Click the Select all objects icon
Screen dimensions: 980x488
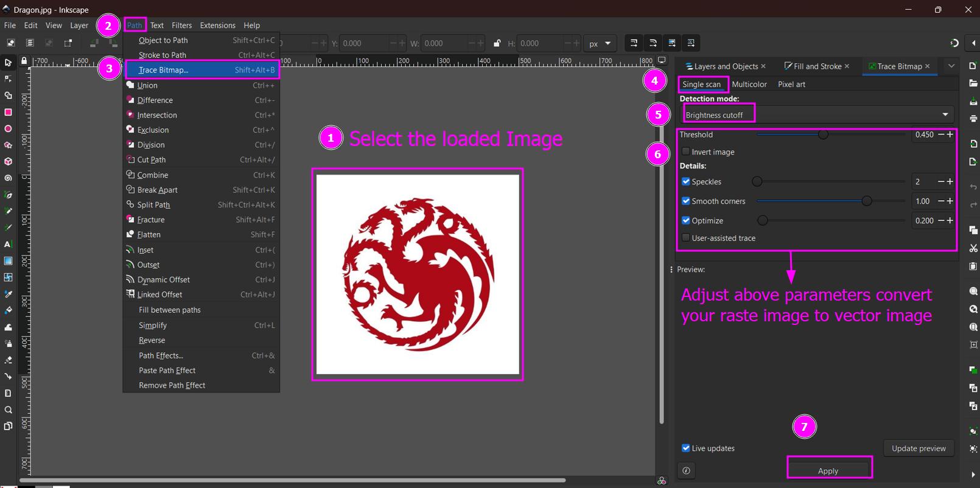pyautogui.click(x=11, y=43)
